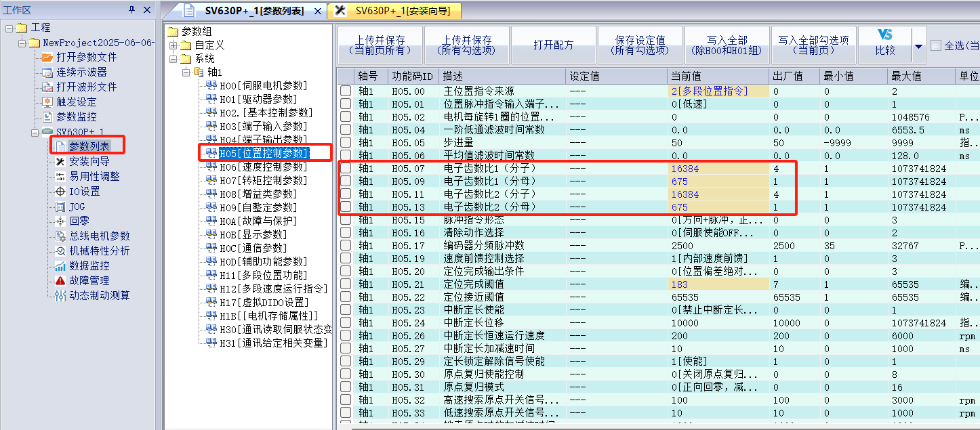980x430 pixels.
Task: Switch to SV630P+_1[安装向导] tab
Action: tap(393, 11)
